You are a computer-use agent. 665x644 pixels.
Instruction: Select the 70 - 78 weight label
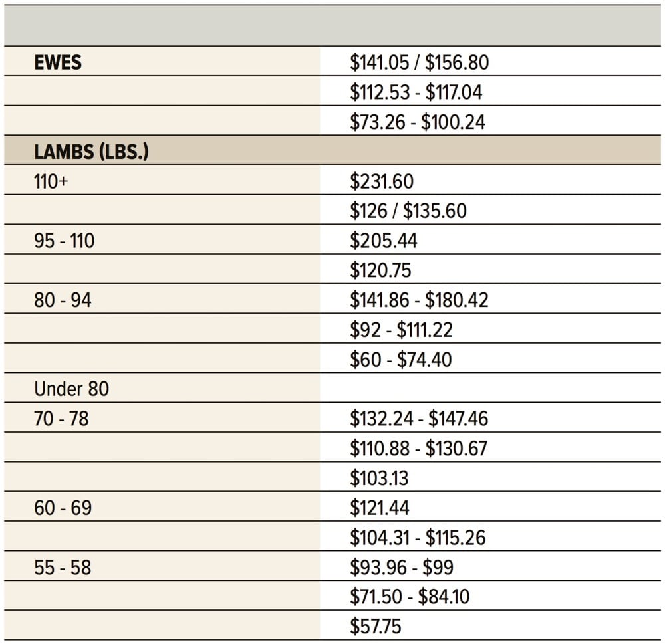click(61, 419)
